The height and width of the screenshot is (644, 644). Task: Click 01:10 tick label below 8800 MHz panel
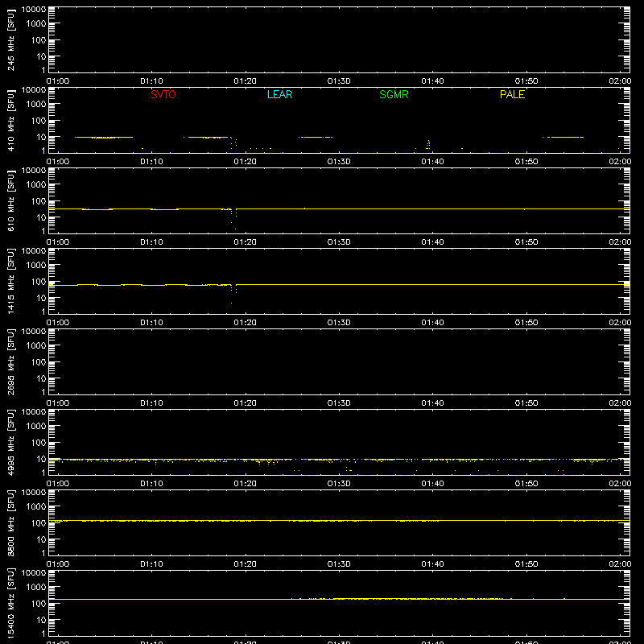pos(151,564)
